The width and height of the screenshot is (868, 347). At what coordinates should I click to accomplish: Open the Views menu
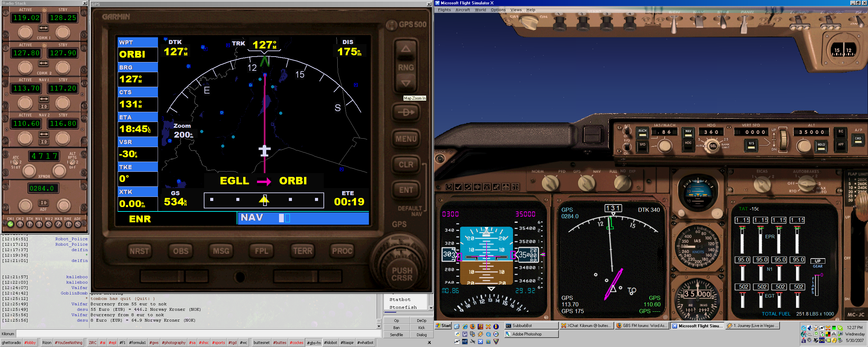click(516, 10)
